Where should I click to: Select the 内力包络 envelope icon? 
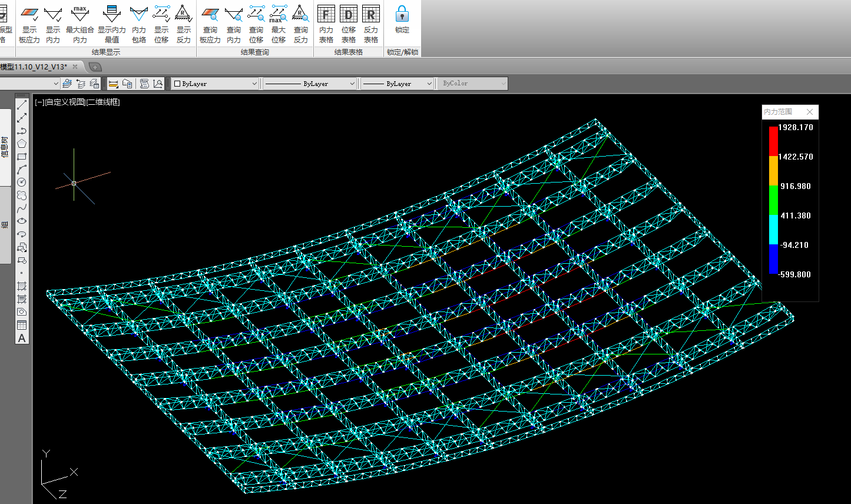click(139, 25)
